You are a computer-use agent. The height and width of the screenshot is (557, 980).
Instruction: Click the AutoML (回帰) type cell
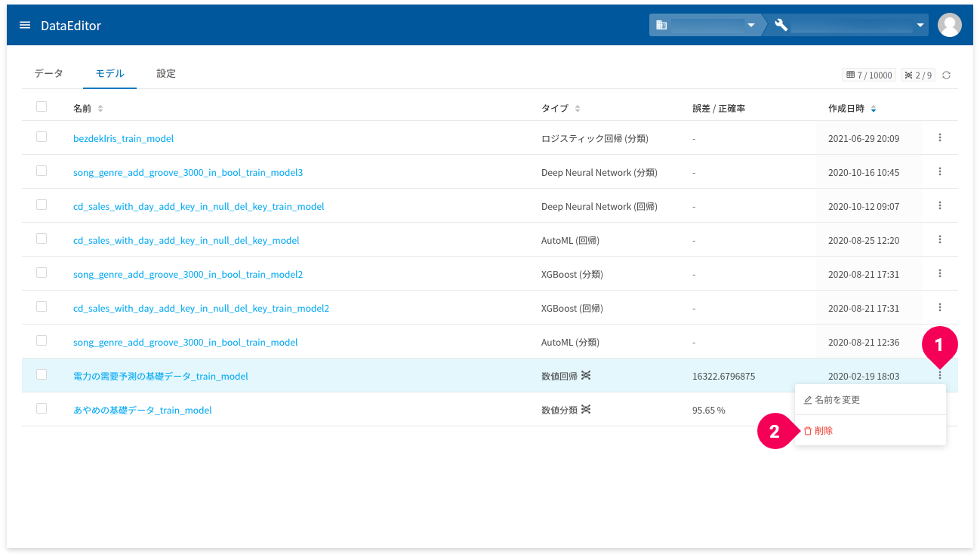(x=570, y=240)
